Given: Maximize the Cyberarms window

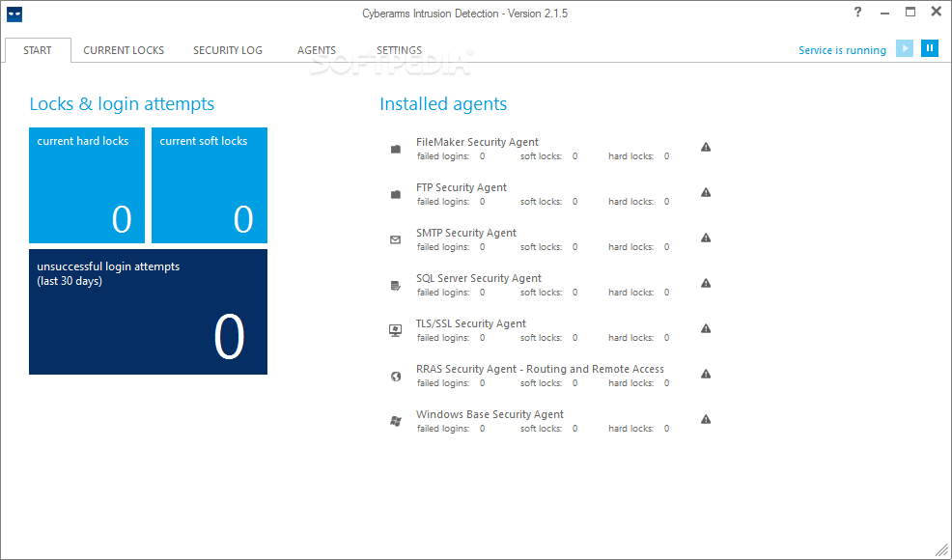Looking at the screenshot, I should click(x=910, y=12).
